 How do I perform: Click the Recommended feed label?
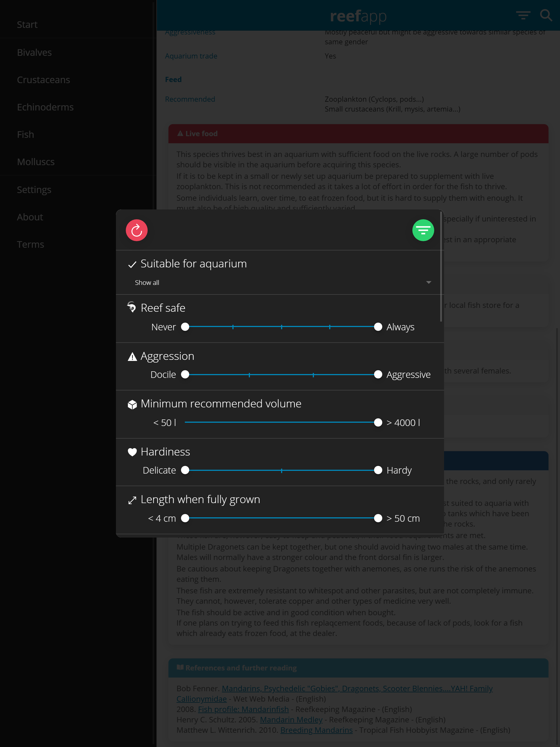190,99
